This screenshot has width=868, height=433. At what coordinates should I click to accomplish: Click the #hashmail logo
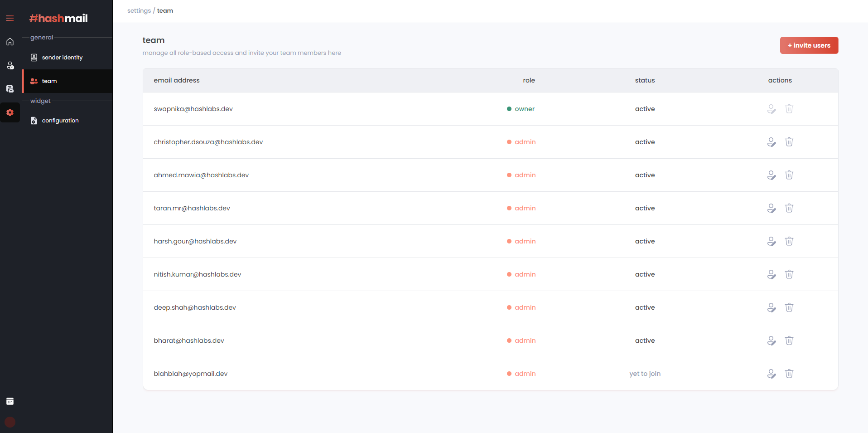58,18
